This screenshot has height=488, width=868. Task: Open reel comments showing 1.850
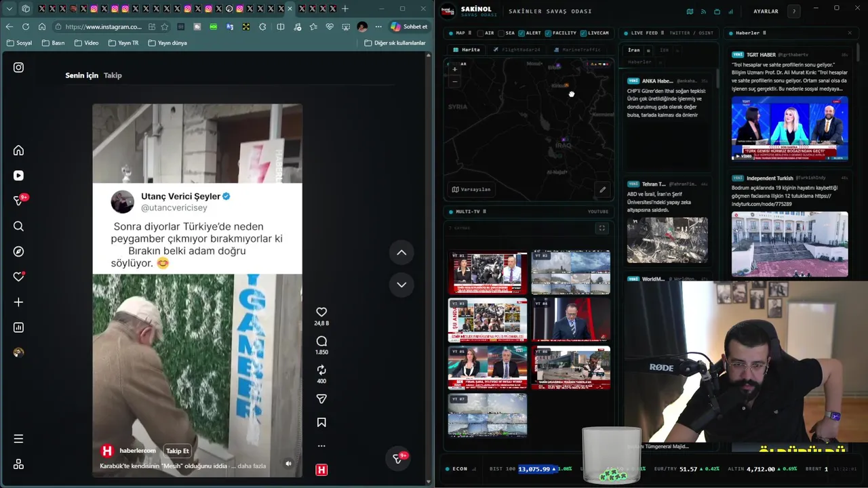(x=321, y=341)
